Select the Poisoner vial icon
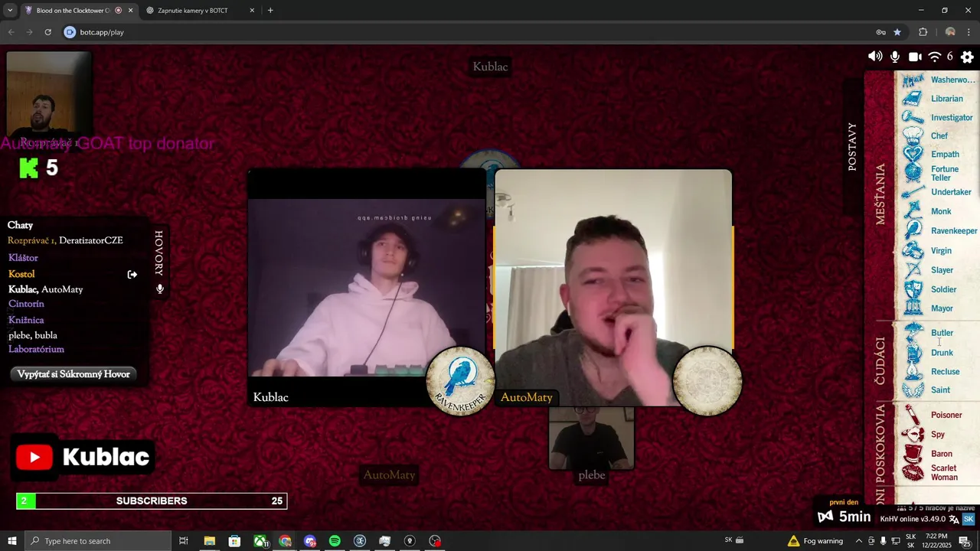Image resolution: width=980 pixels, height=551 pixels. pyautogui.click(x=913, y=416)
